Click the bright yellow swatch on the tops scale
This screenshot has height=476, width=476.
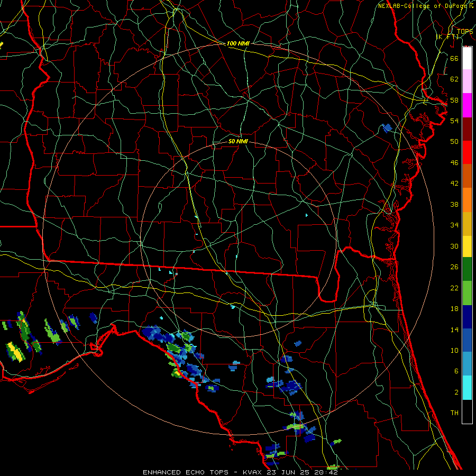[x=467, y=246]
